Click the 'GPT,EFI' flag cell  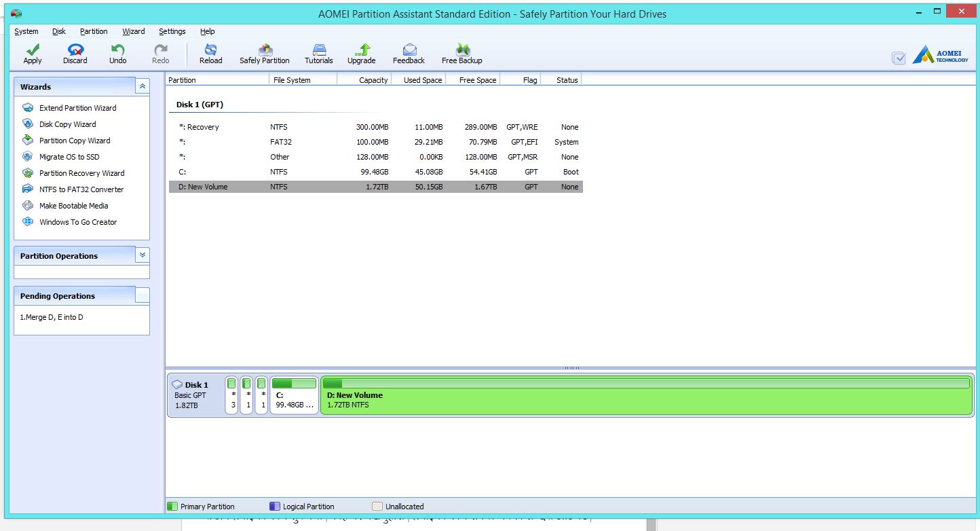[525, 142]
